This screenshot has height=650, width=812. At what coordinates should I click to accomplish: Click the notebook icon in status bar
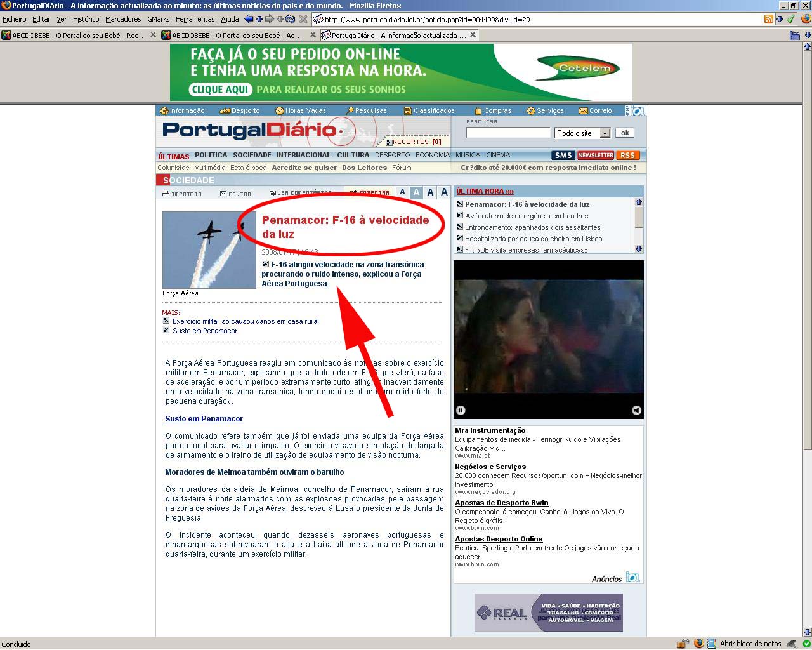tap(712, 644)
